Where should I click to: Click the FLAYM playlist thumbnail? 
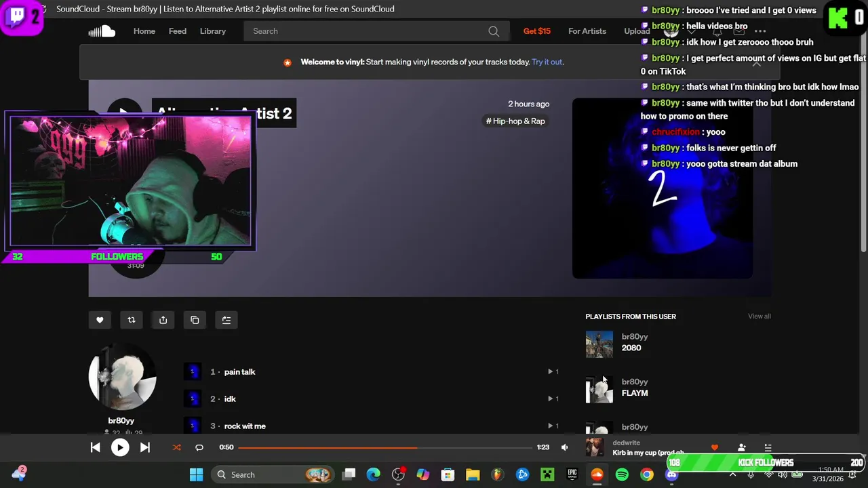coord(599,390)
